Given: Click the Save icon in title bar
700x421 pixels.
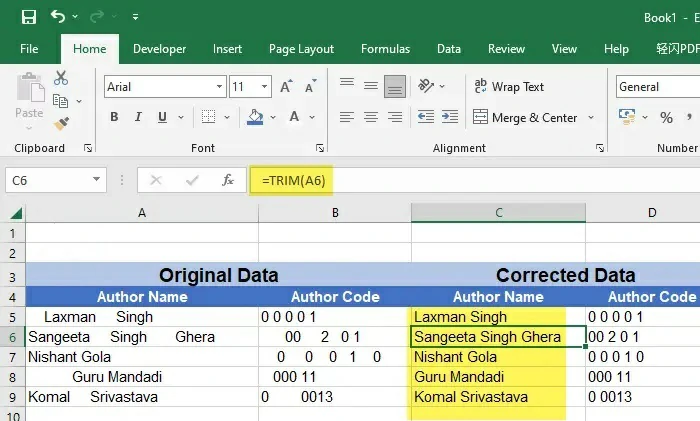Looking at the screenshot, I should coord(28,17).
